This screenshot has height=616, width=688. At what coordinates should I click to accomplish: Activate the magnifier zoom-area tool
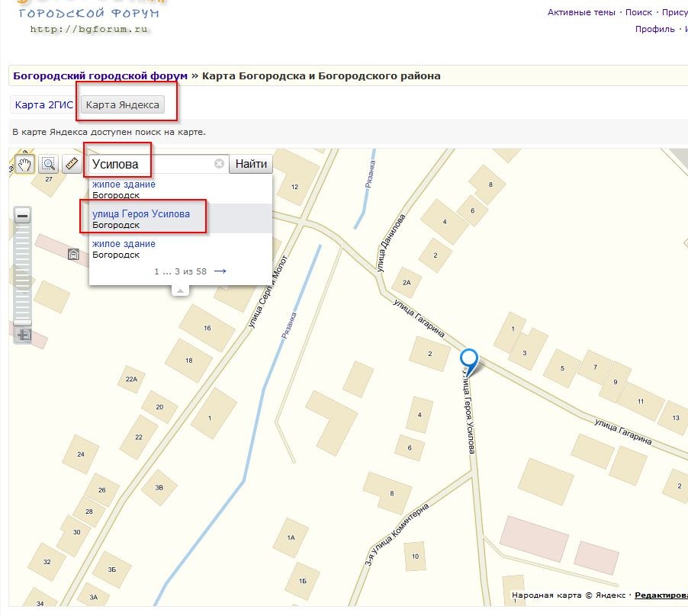[48, 164]
